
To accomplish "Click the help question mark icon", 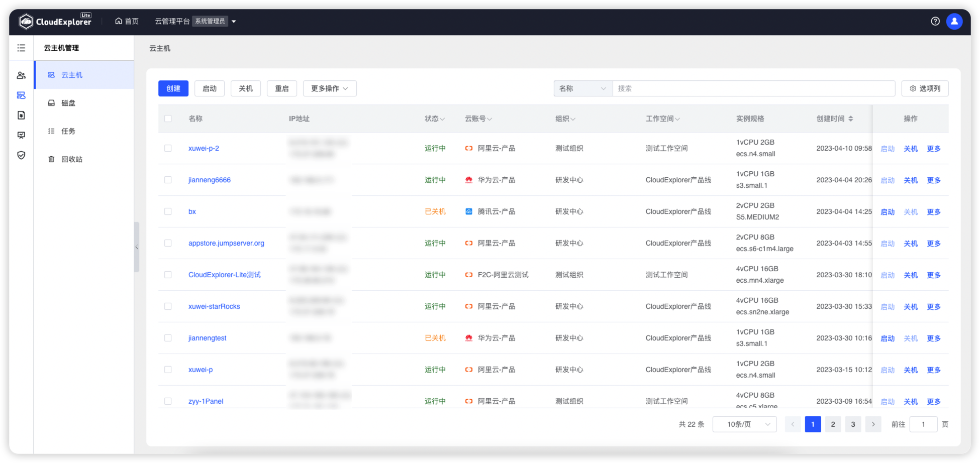I will tap(935, 21).
